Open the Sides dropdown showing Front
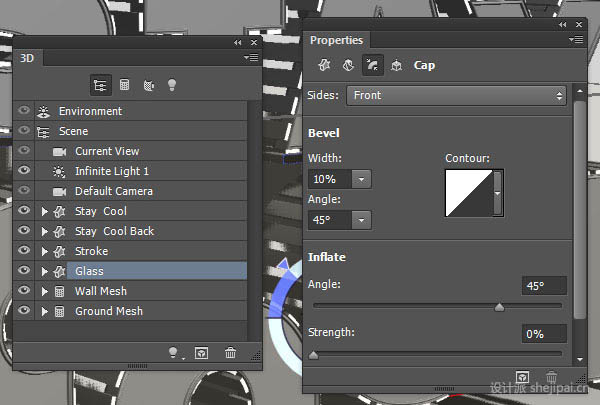600x405 pixels. [x=456, y=95]
